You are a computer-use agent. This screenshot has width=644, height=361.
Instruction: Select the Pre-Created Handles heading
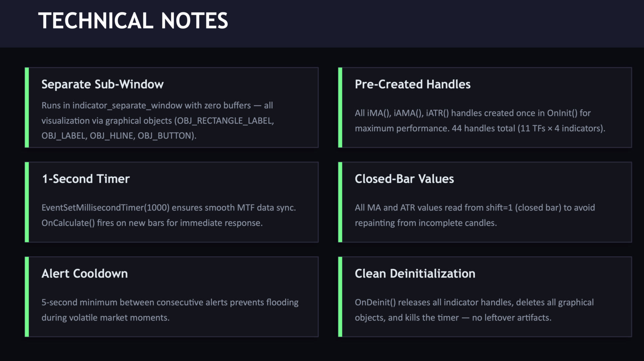[x=412, y=84]
